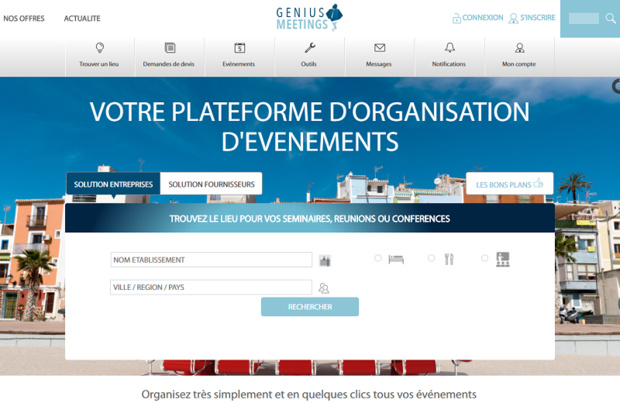Open Messages envelope icon
620x403 pixels.
(380, 48)
